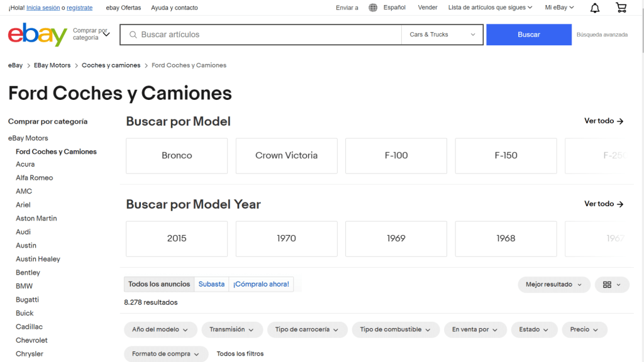The height and width of the screenshot is (362, 644).
Task: Open Lista de artículos que sigues menu
Action: pos(490,8)
